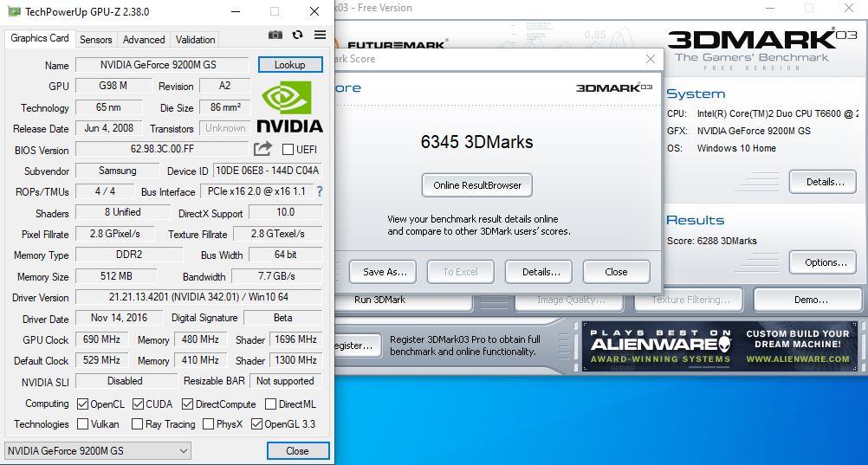This screenshot has height=465, width=868.
Task: Click the Resizable BAR Not supported field
Action: click(x=285, y=381)
